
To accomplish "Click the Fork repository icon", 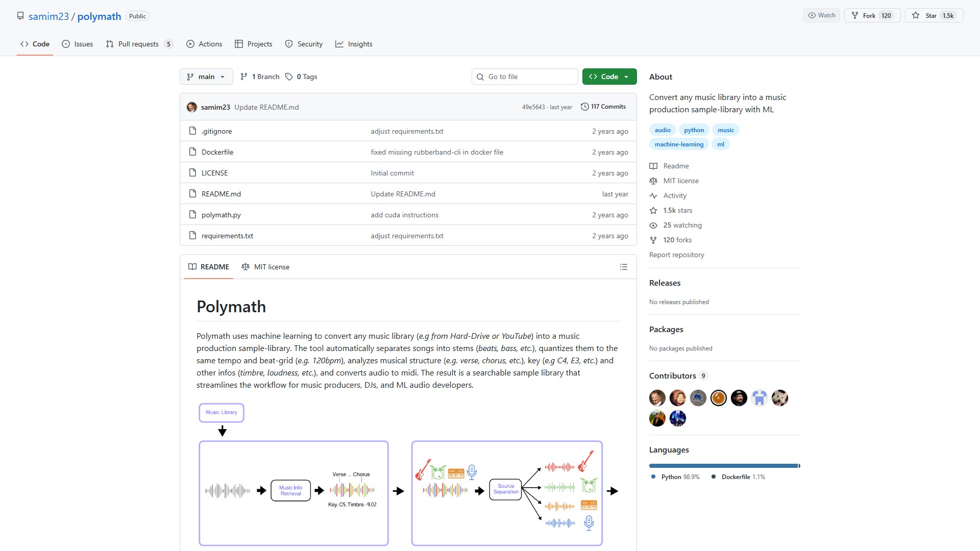I will point(855,16).
